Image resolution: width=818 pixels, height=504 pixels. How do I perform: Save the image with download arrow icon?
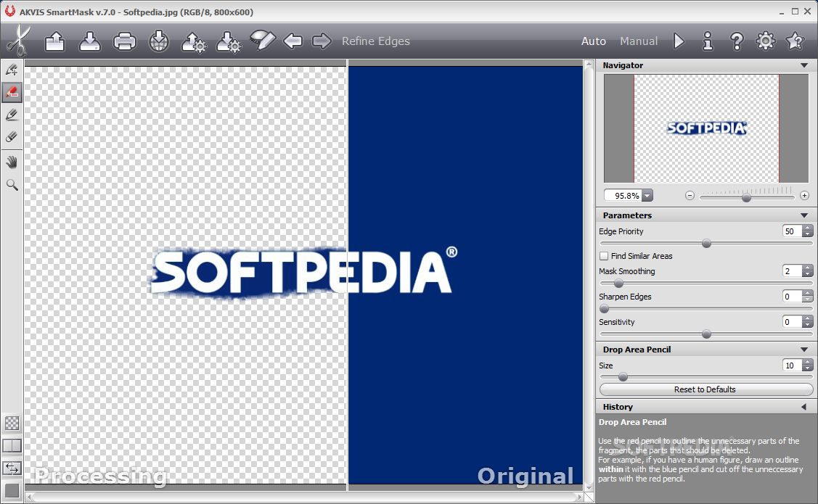(x=90, y=41)
